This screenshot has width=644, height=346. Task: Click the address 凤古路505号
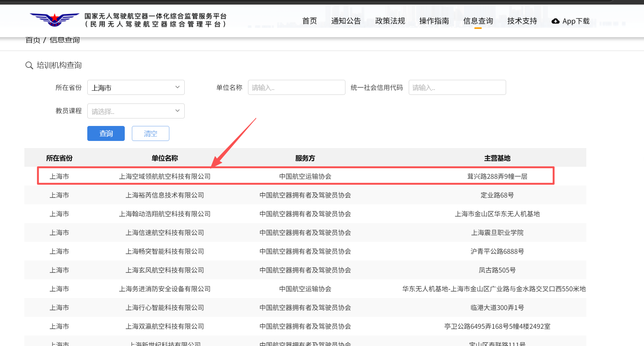[x=497, y=270]
